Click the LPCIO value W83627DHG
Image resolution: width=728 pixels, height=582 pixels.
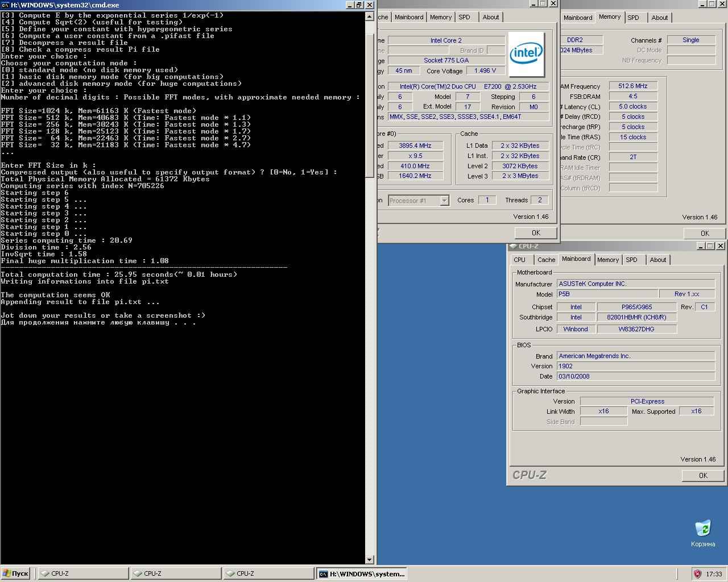point(637,329)
